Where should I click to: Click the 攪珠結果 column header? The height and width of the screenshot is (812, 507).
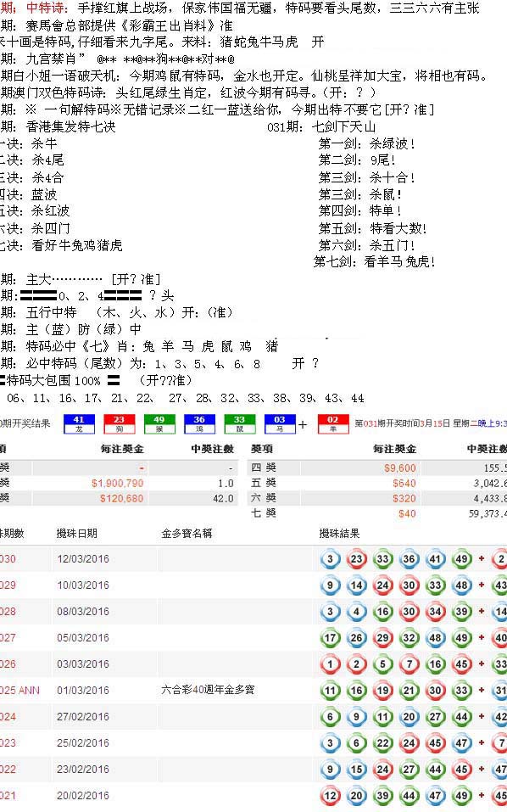(x=339, y=533)
